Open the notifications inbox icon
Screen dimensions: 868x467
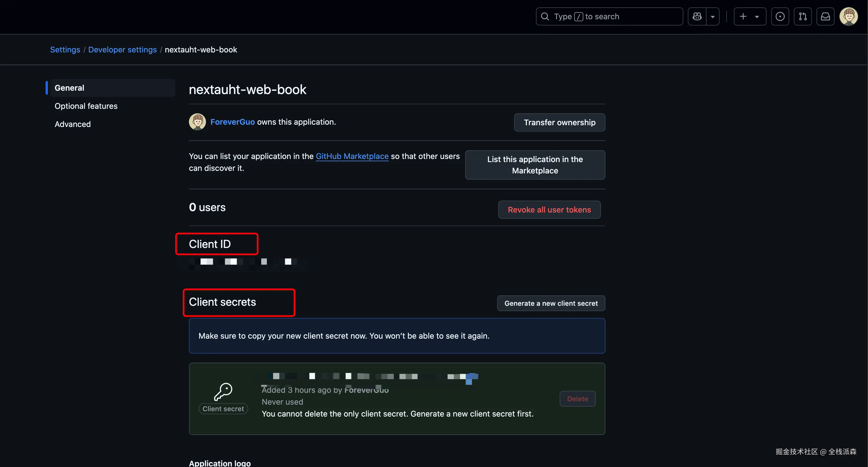[825, 16]
